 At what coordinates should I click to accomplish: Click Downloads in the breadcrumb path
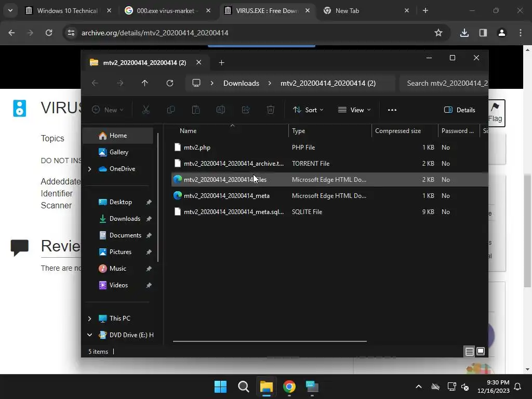point(241,83)
